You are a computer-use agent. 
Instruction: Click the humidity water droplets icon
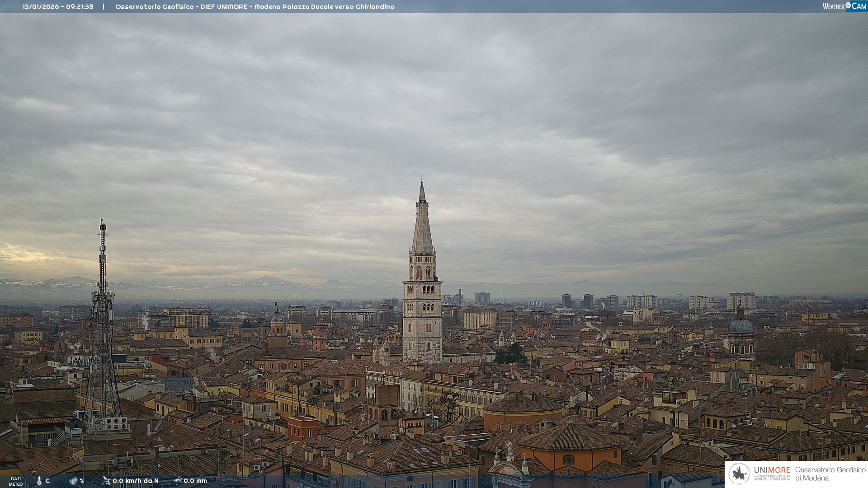click(x=73, y=481)
